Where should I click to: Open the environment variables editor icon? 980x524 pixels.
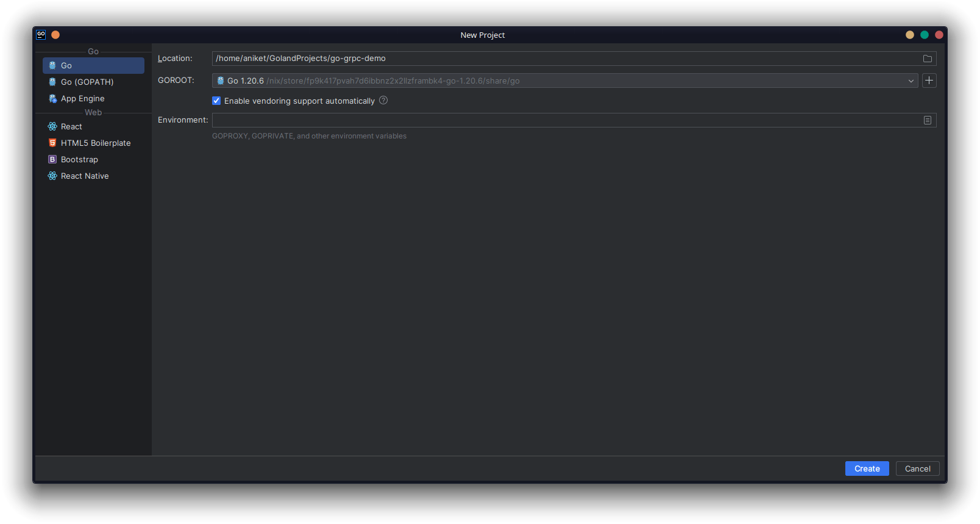pos(927,120)
